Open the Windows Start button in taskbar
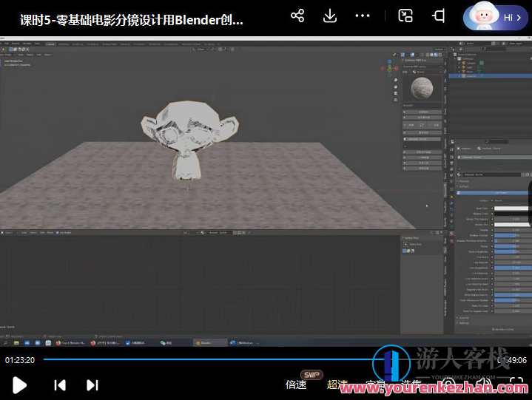532x400 pixels. [x=5, y=343]
